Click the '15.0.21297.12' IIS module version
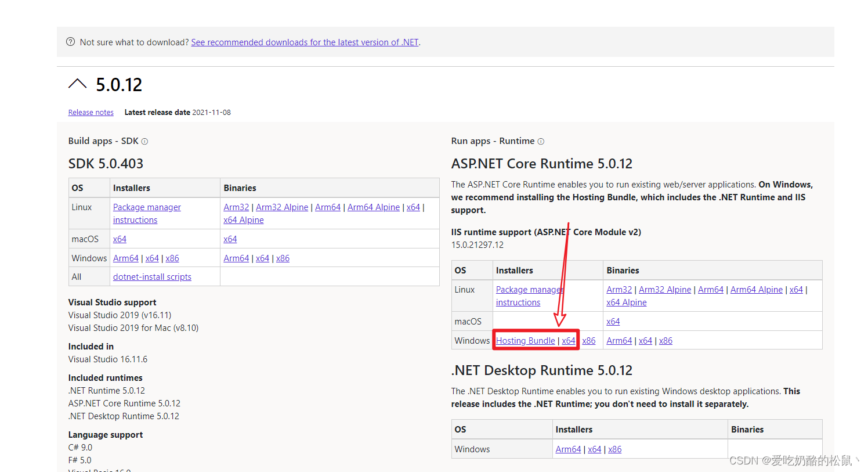Screen dimensions: 868x472 click(478, 245)
